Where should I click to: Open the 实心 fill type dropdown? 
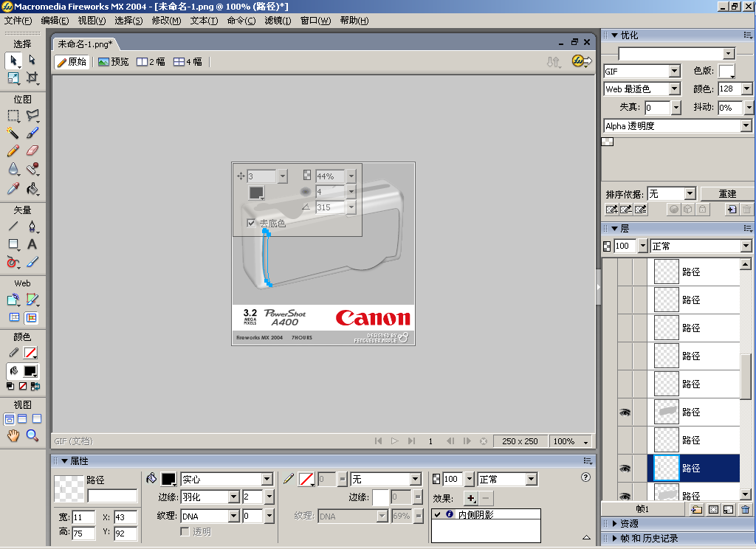click(267, 479)
